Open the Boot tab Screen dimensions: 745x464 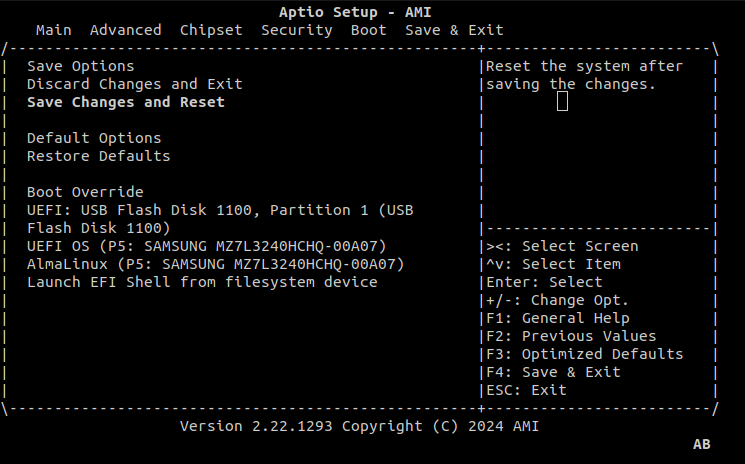tap(368, 30)
